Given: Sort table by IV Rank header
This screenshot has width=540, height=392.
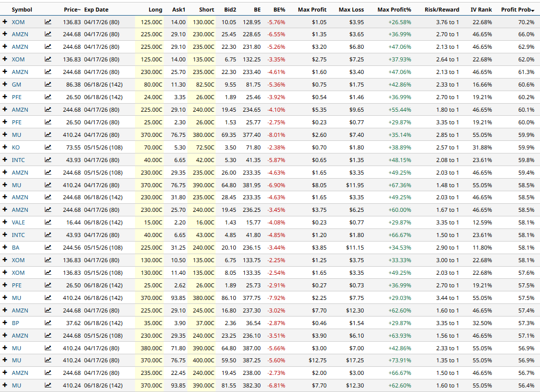Looking at the screenshot, I should 482,10.
